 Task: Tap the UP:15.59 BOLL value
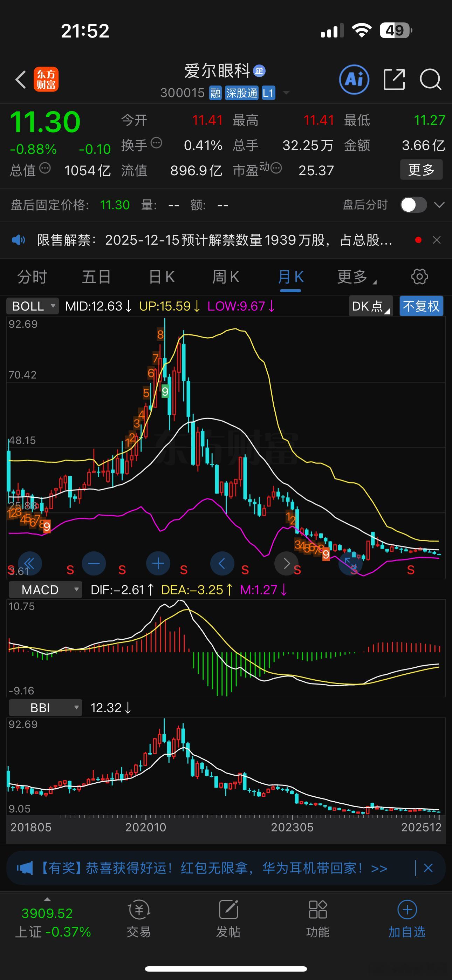tap(169, 306)
